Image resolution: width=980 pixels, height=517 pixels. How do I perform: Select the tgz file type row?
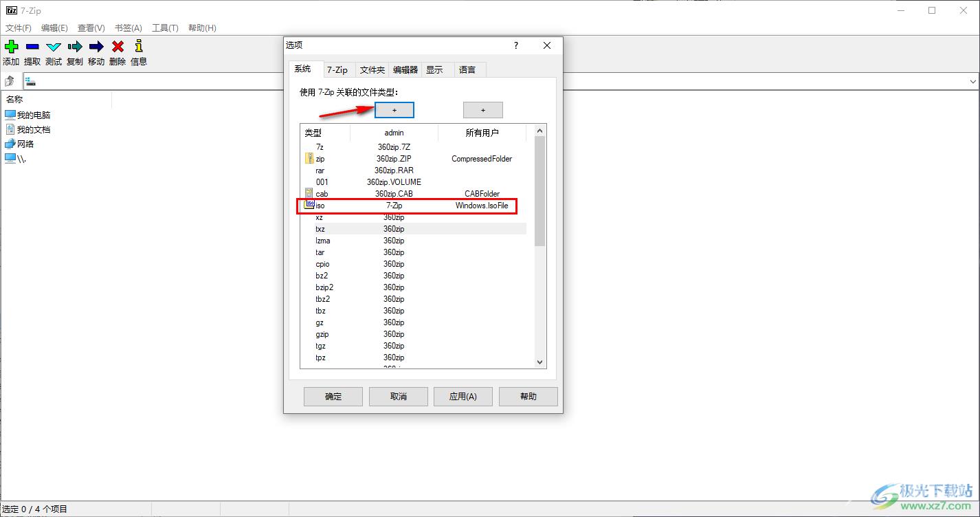(x=414, y=345)
